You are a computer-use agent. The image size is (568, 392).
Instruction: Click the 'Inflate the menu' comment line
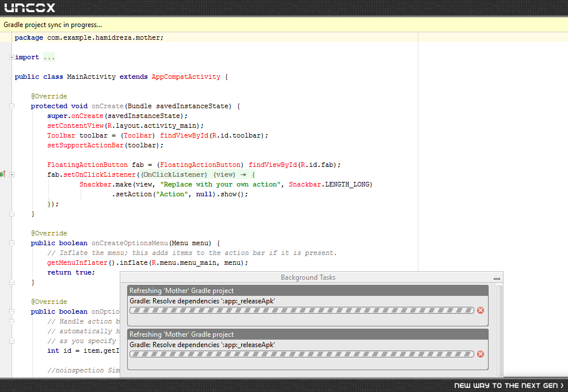(192, 253)
